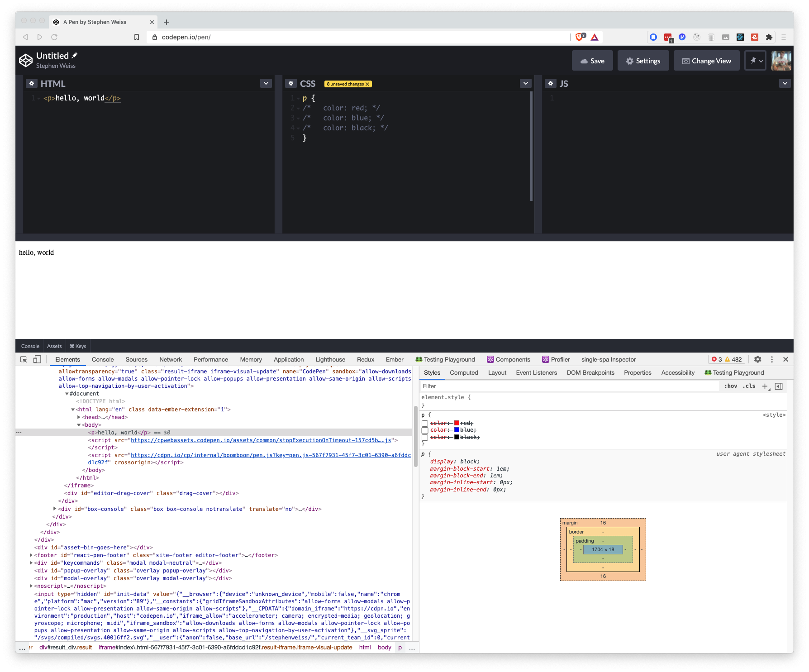
Task: Pin the pen using pin icon
Action: click(x=753, y=60)
